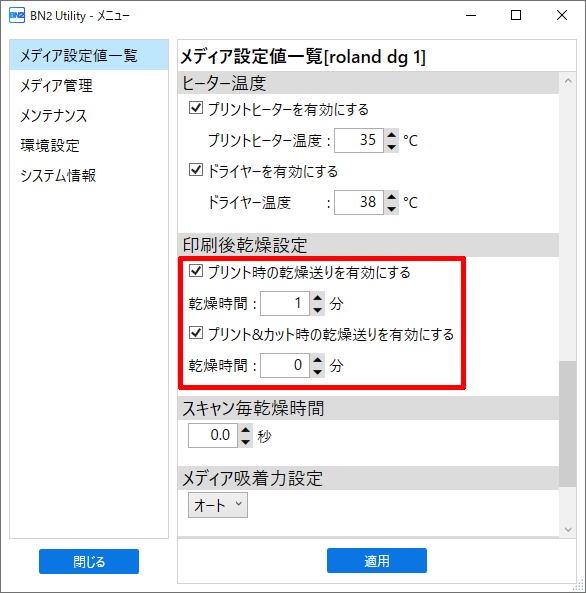Go to 環境設定 in sidebar

pyautogui.click(x=50, y=146)
